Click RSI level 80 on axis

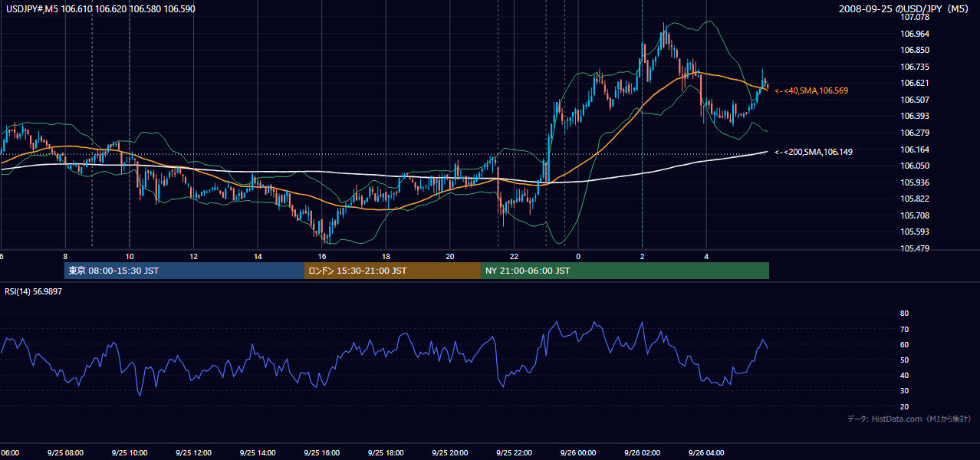(904, 314)
